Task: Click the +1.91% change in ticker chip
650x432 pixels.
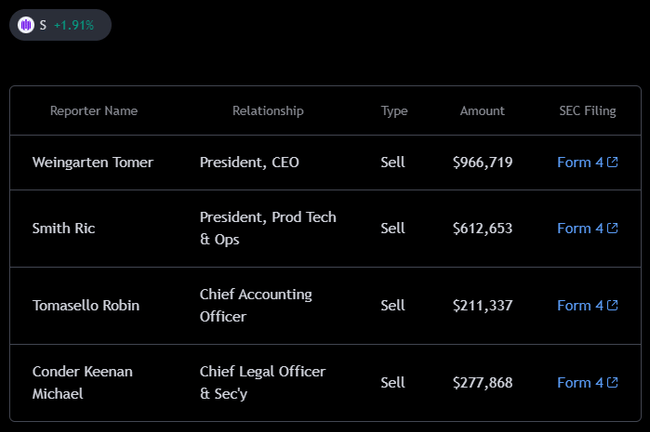Action: pos(74,25)
